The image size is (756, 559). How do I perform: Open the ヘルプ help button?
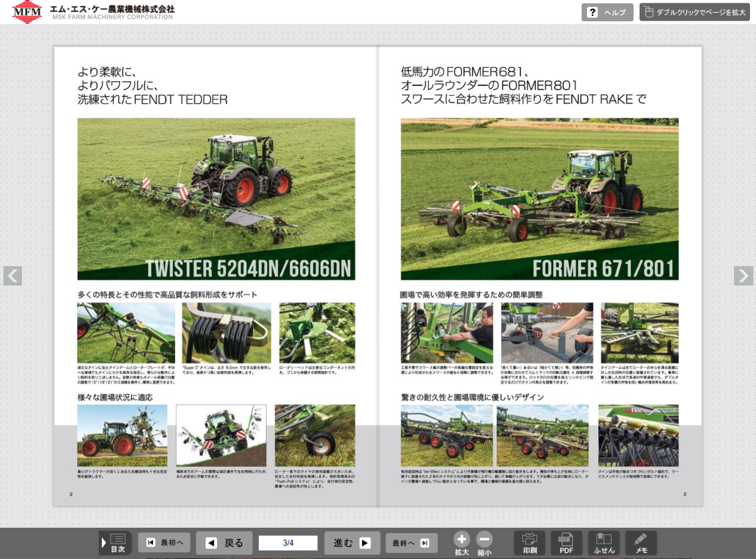607,12
